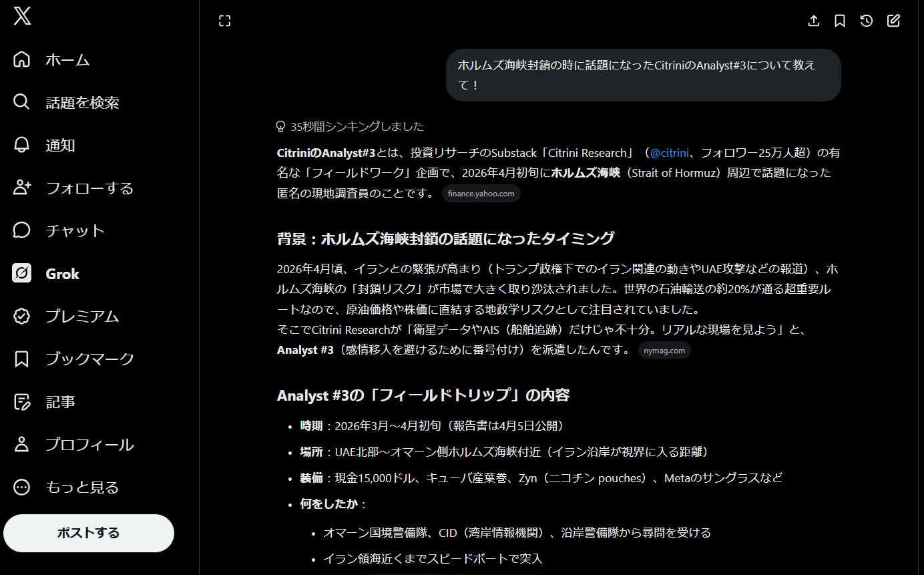Click the profile person icon

click(x=22, y=444)
